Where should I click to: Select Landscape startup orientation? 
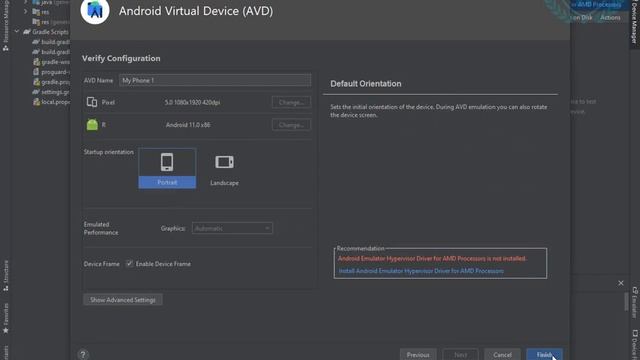(224, 168)
